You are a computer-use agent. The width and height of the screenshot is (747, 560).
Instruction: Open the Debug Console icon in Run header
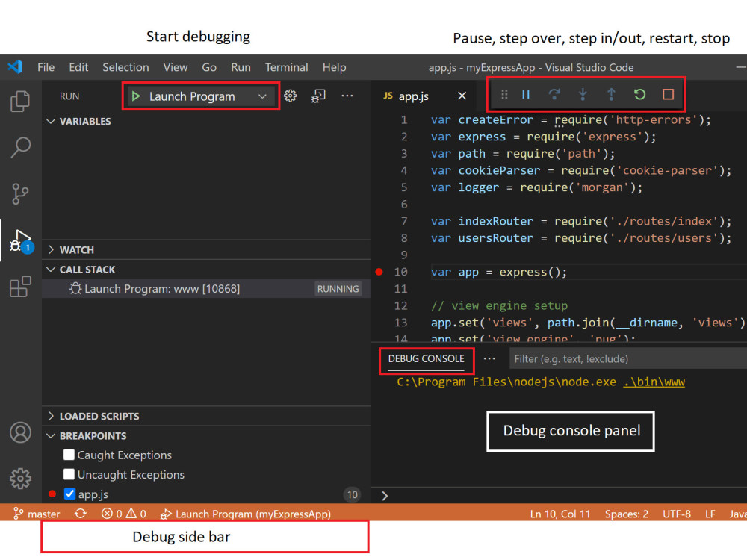[318, 96]
